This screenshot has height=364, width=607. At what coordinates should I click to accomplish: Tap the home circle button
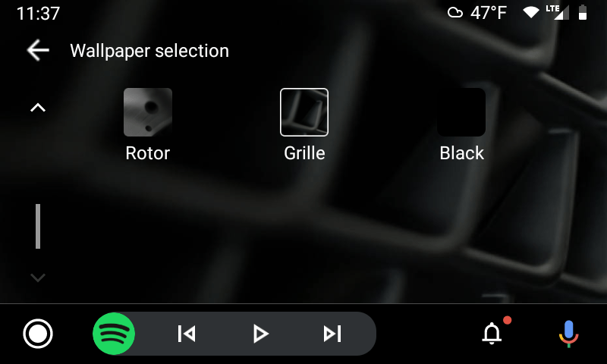[38, 334]
